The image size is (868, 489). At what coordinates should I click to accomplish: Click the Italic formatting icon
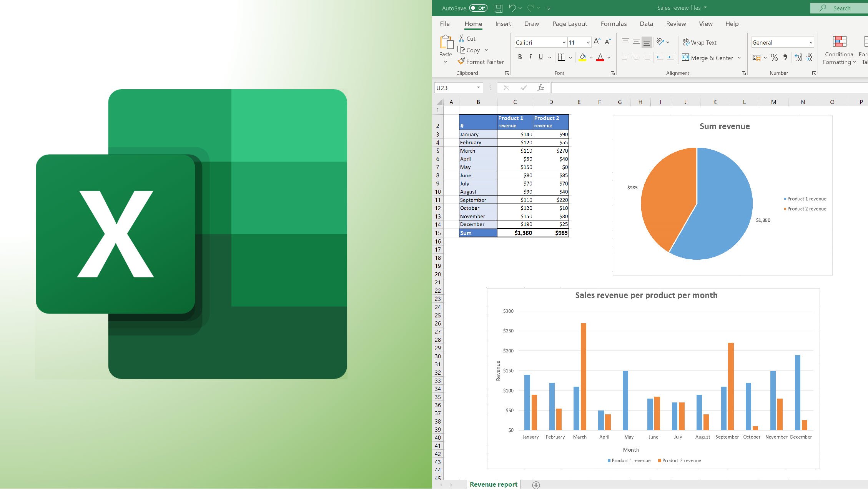coord(530,57)
